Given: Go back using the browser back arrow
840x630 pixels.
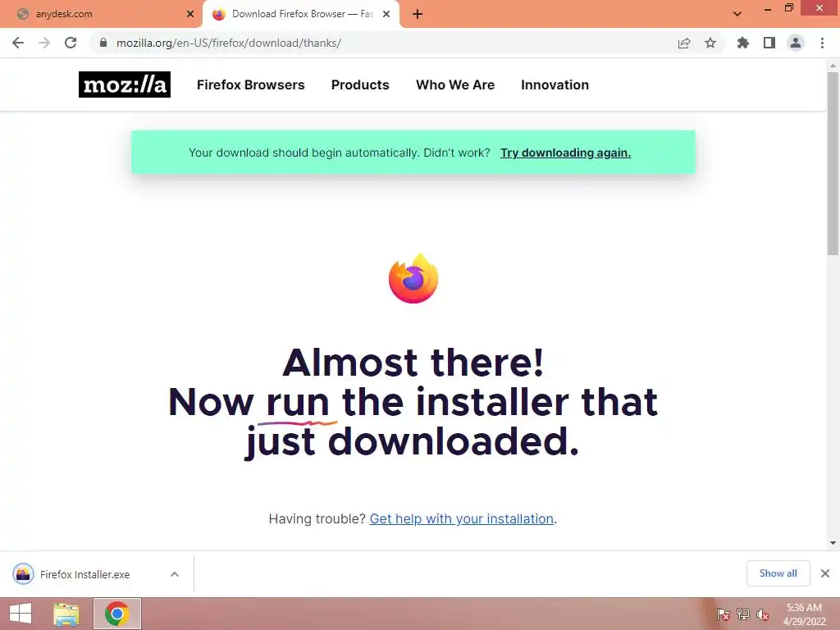Looking at the screenshot, I should [x=18, y=43].
